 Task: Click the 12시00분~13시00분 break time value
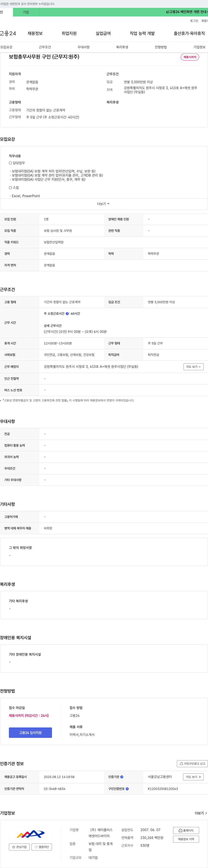coord(58,343)
